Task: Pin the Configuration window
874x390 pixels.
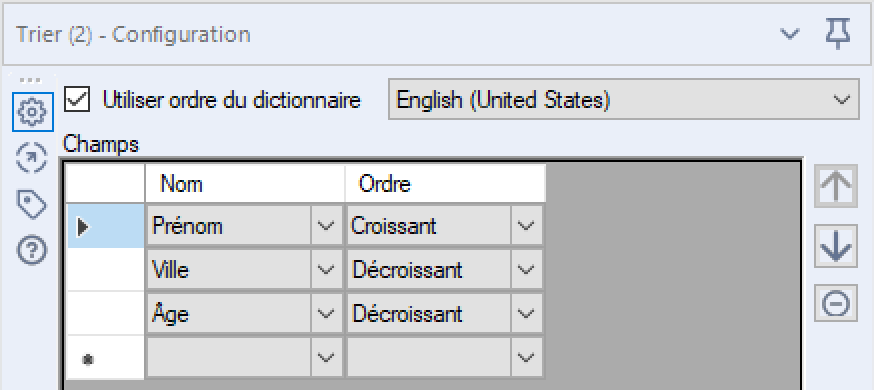Action: tap(838, 33)
